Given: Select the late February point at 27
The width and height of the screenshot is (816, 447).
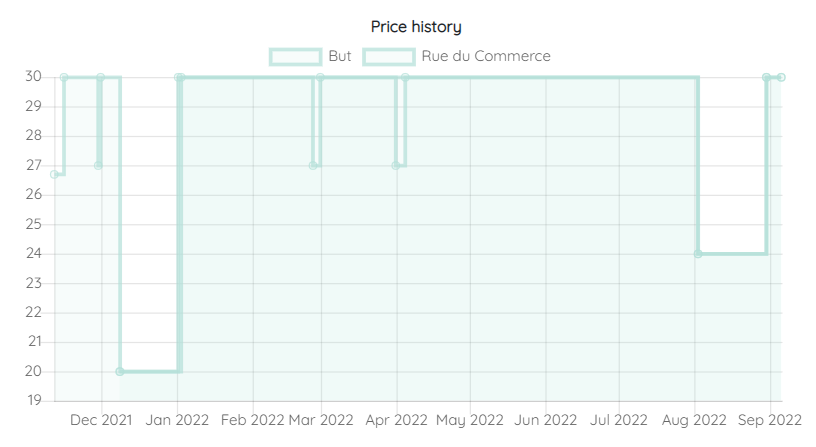Looking at the screenshot, I should coord(313,165).
